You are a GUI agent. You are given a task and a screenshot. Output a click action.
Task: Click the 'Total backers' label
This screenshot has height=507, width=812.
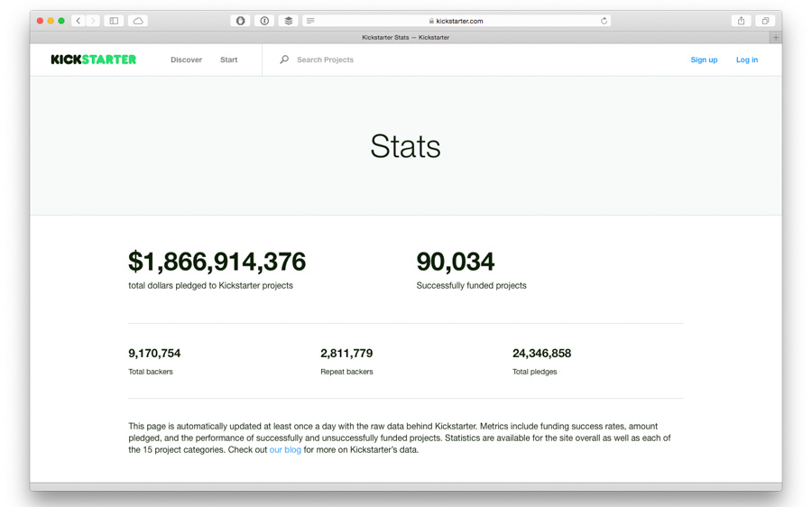tap(151, 372)
